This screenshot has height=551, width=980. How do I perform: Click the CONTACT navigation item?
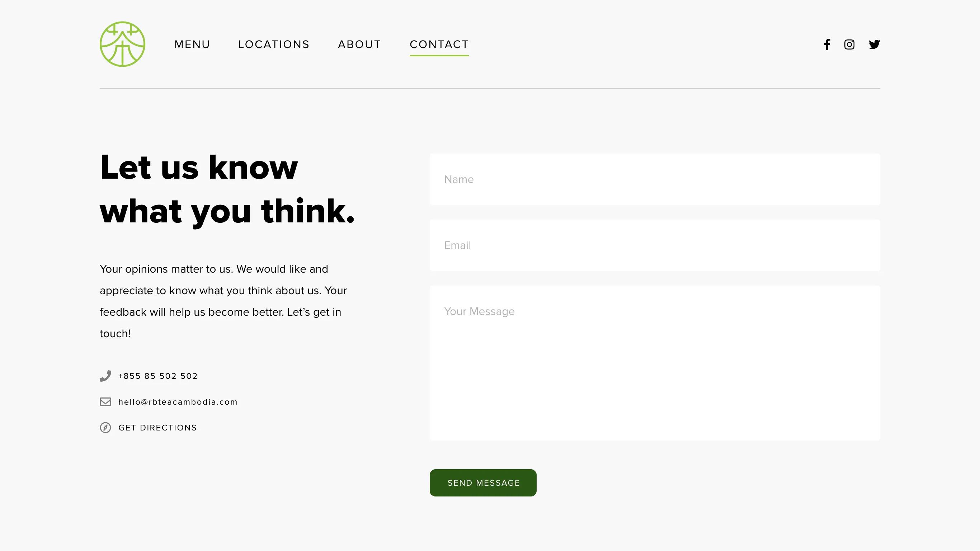439,44
